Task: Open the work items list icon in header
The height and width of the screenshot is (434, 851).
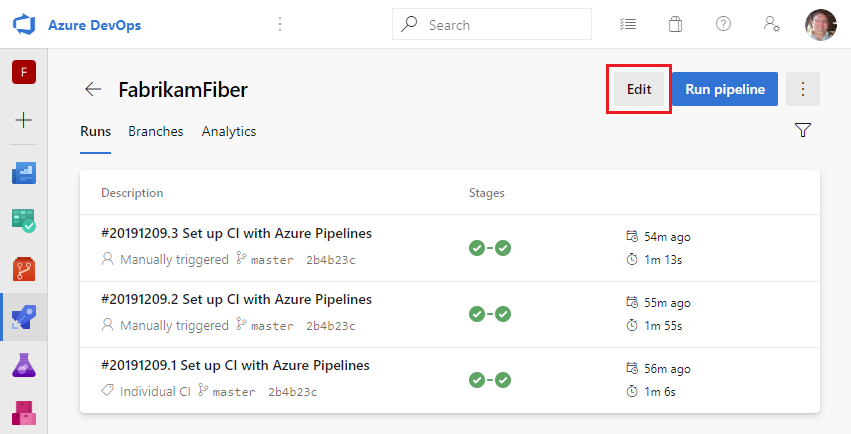Action: coord(628,24)
